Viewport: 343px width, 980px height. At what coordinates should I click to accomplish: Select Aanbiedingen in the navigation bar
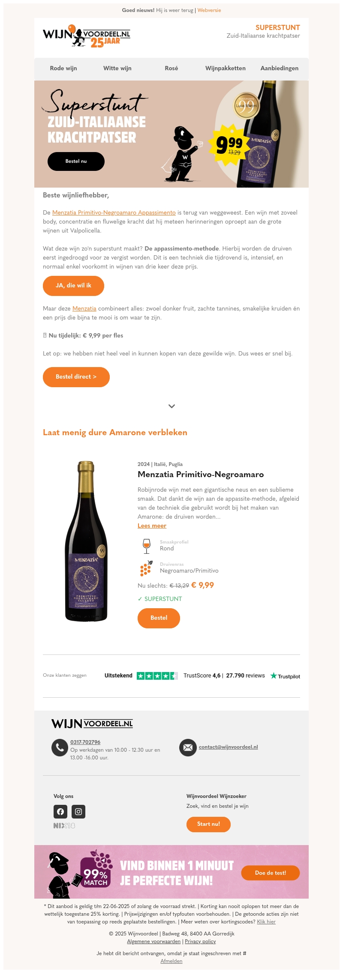[280, 68]
